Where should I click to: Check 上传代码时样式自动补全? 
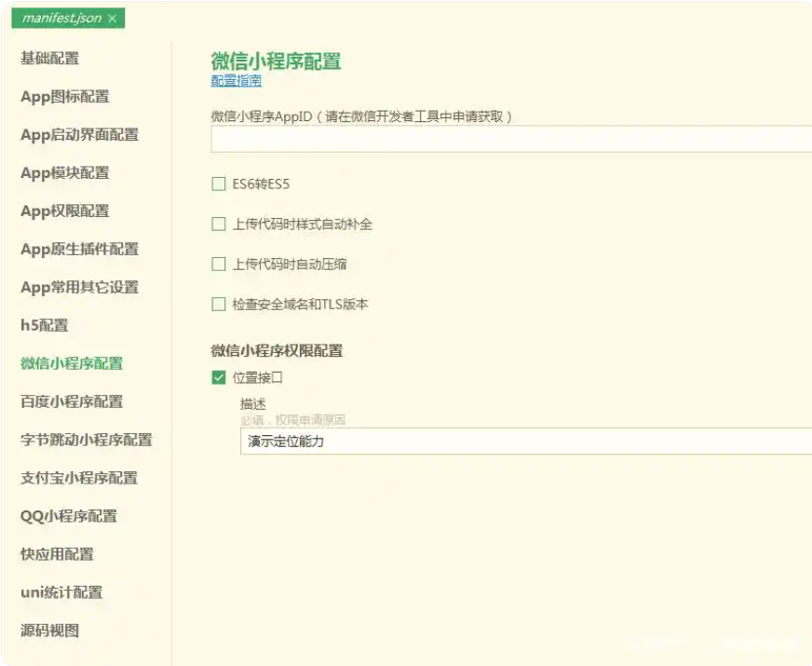point(219,224)
